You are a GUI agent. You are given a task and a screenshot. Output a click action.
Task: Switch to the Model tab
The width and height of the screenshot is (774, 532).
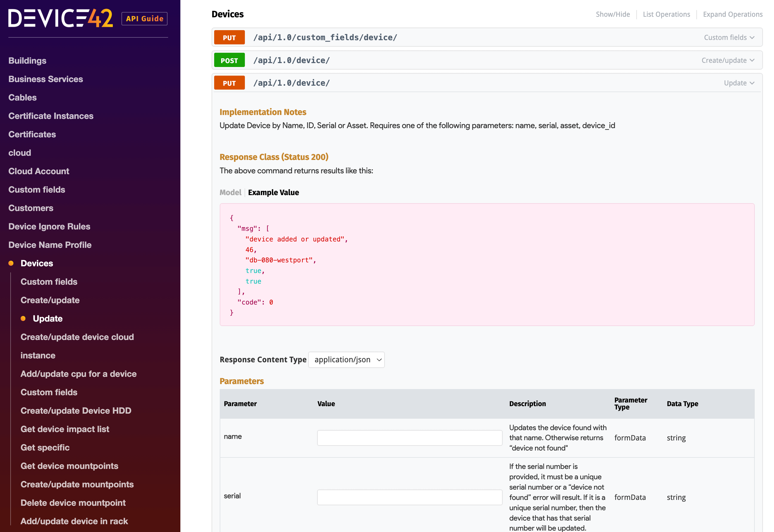pos(230,192)
